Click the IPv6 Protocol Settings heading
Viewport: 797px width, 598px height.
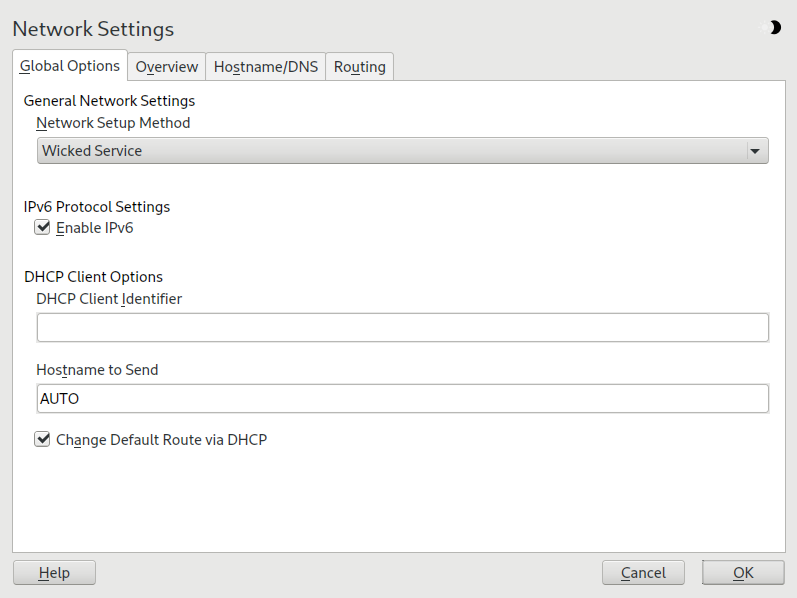pyautogui.click(x=97, y=207)
